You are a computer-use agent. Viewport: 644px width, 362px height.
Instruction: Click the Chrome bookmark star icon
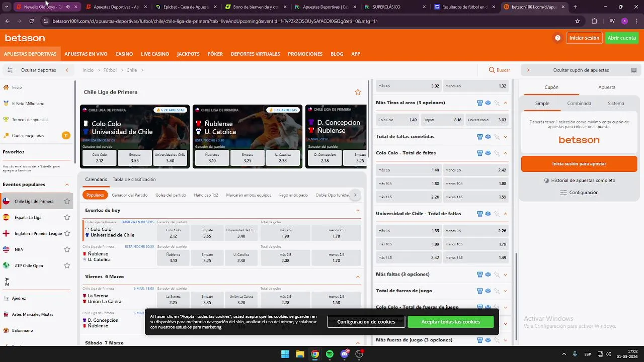[578, 21]
